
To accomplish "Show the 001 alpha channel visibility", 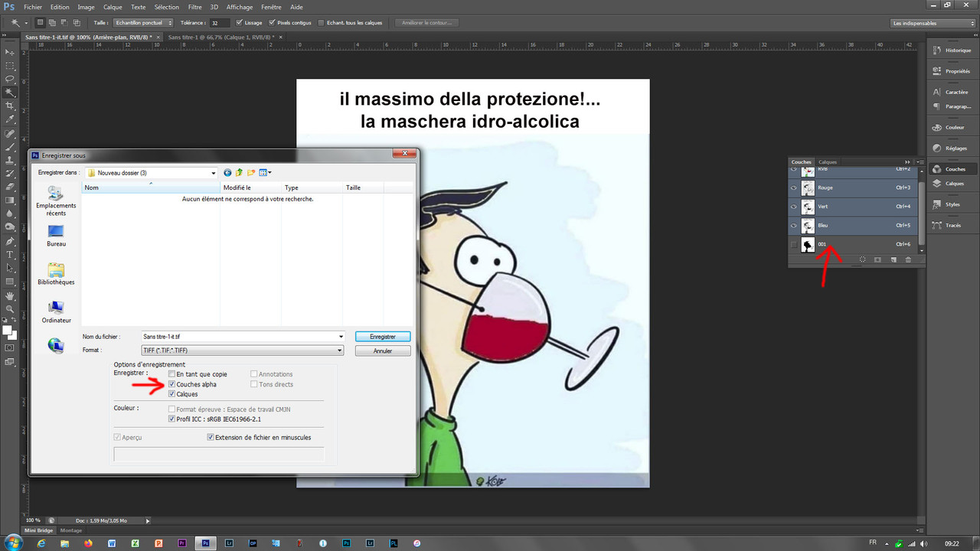I will pyautogui.click(x=794, y=244).
